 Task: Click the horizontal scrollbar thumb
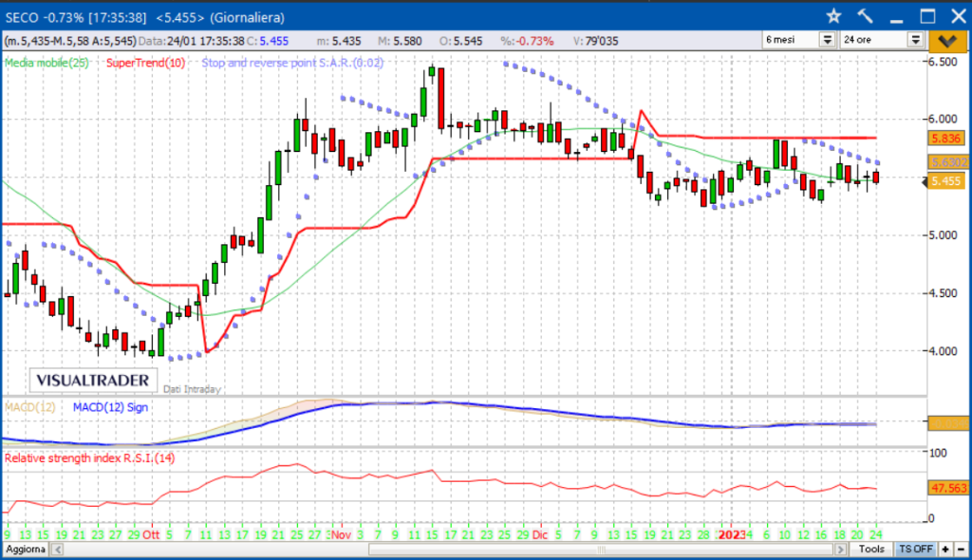point(601,550)
